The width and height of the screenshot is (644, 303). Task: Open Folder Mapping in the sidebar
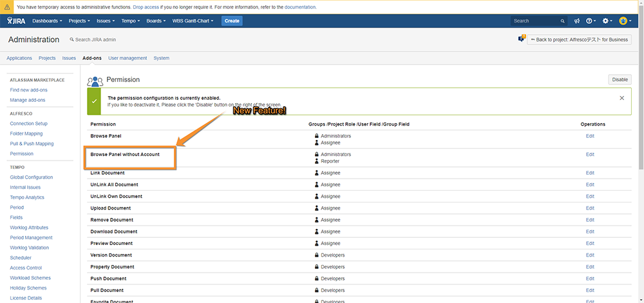pos(26,133)
